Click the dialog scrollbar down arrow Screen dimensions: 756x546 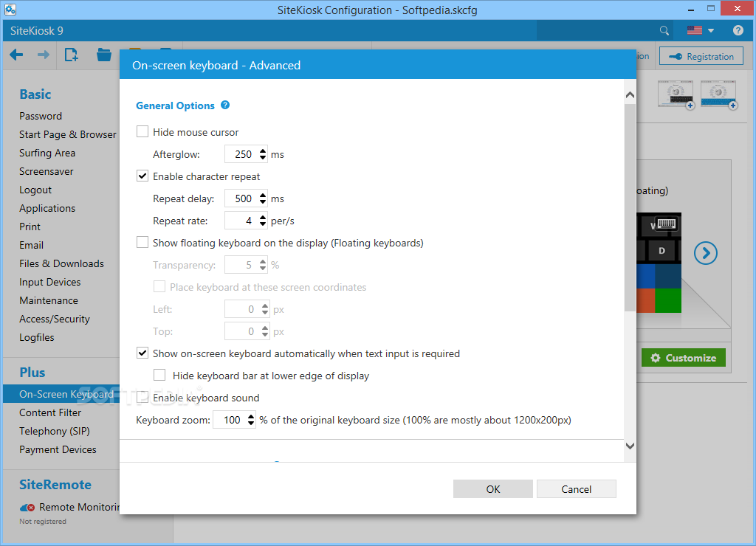coord(630,446)
